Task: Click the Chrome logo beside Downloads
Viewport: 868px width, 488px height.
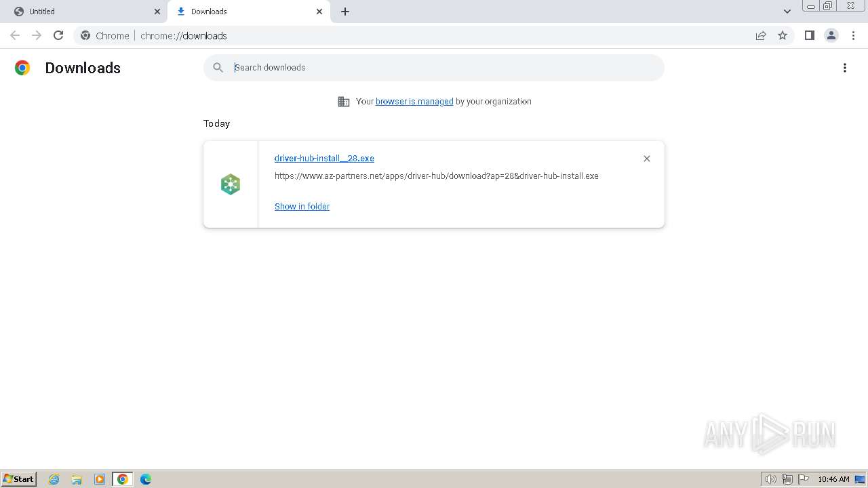Action: point(22,68)
